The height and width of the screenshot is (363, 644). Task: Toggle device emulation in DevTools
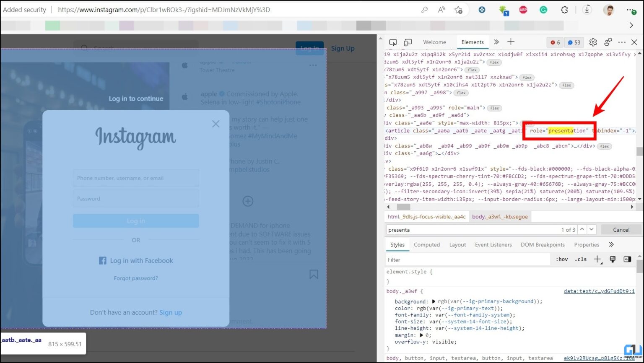click(x=408, y=42)
